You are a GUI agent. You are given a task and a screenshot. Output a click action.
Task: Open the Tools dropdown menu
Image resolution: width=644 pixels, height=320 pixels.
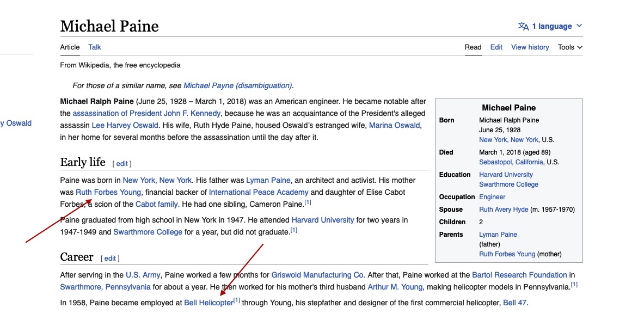570,47
